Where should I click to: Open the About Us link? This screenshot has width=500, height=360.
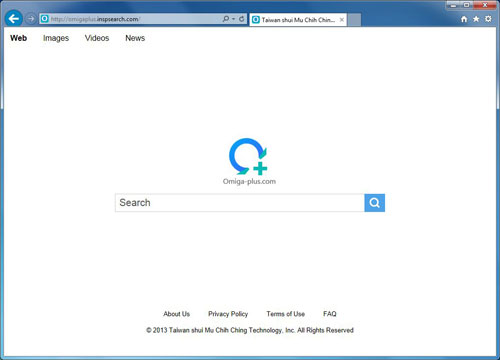[176, 314]
